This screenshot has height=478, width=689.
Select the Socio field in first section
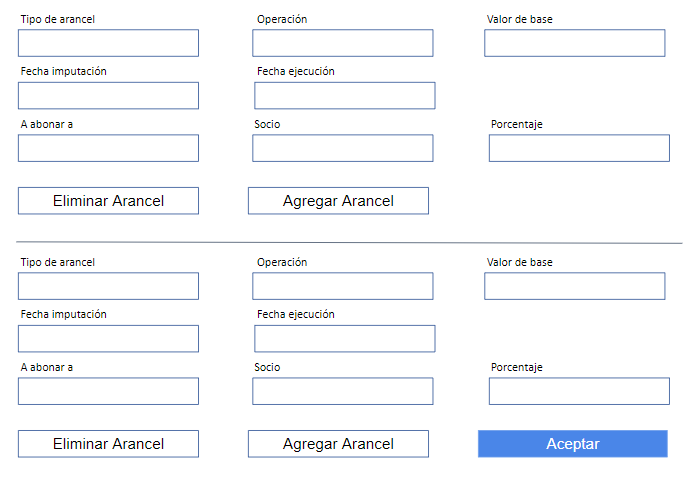pos(342,148)
